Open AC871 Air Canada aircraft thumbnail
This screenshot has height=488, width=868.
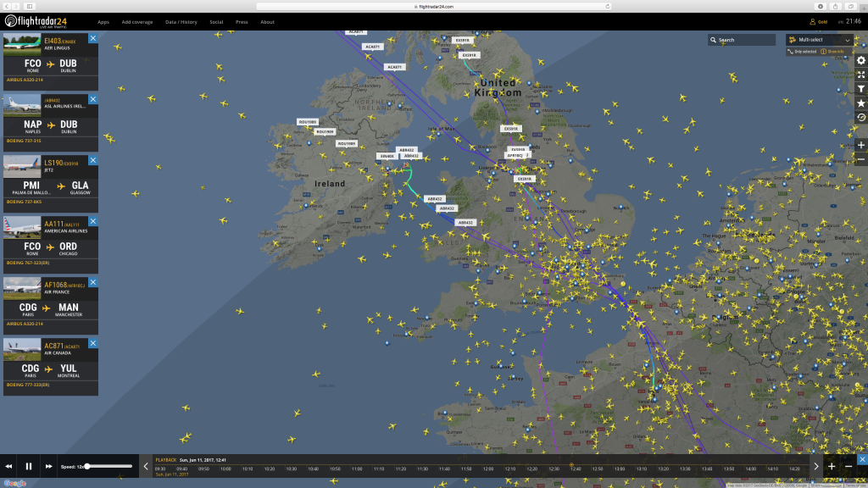point(22,349)
